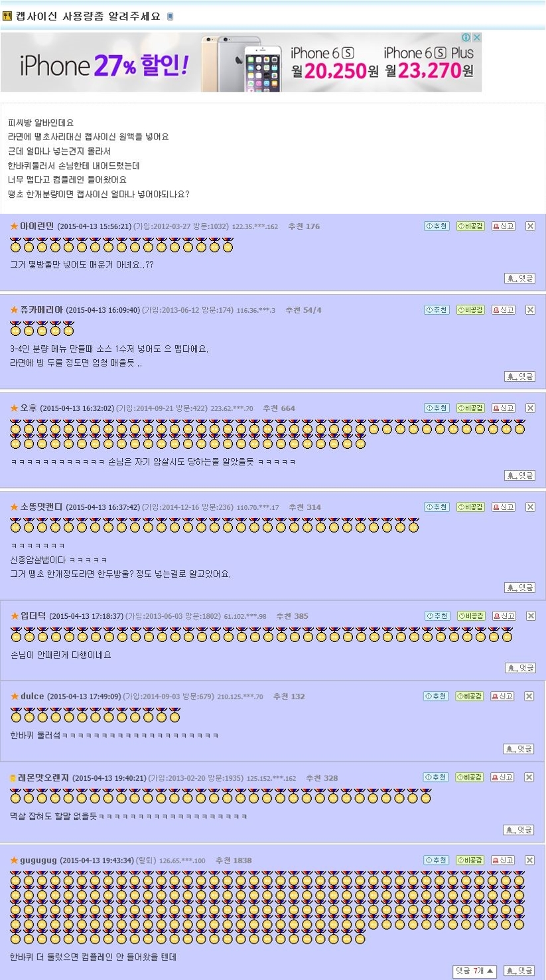The width and height of the screenshot is (546, 980).
Task: Click 비공감 on 레몬맛오랜지's comment
Action: click(x=470, y=777)
